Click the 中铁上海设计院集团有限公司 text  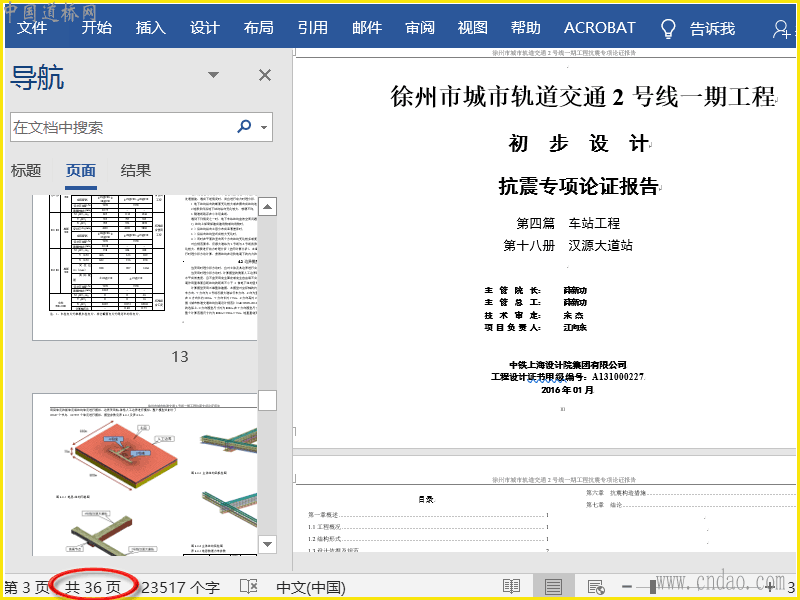click(x=568, y=365)
